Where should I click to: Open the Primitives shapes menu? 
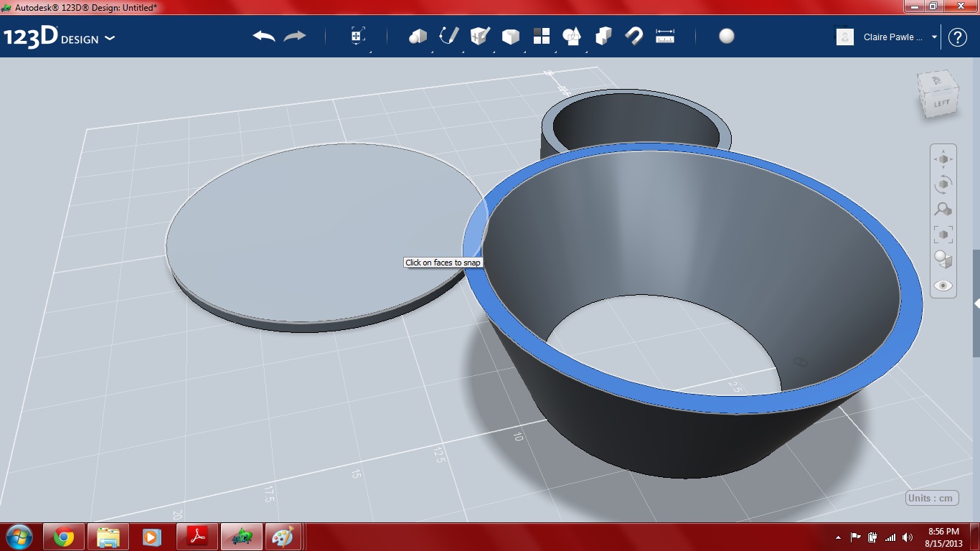(418, 36)
